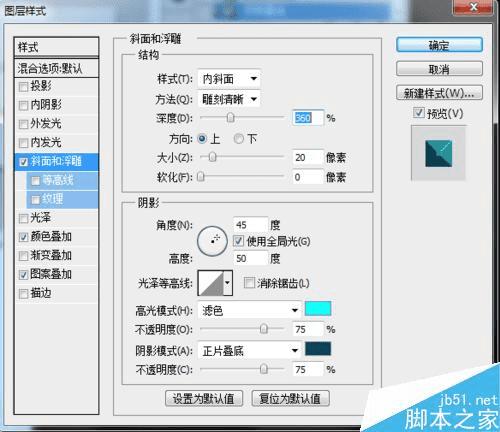Open the 描边 settings entry label
The width and height of the screenshot is (500, 432).
click(41, 293)
